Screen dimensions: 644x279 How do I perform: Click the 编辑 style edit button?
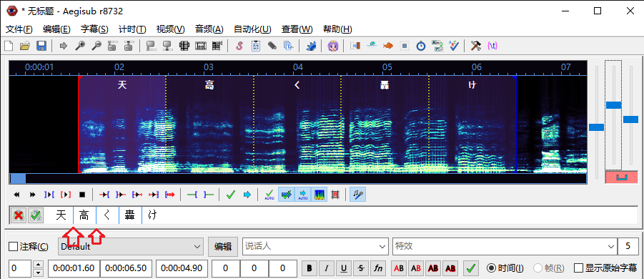tap(223, 247)
